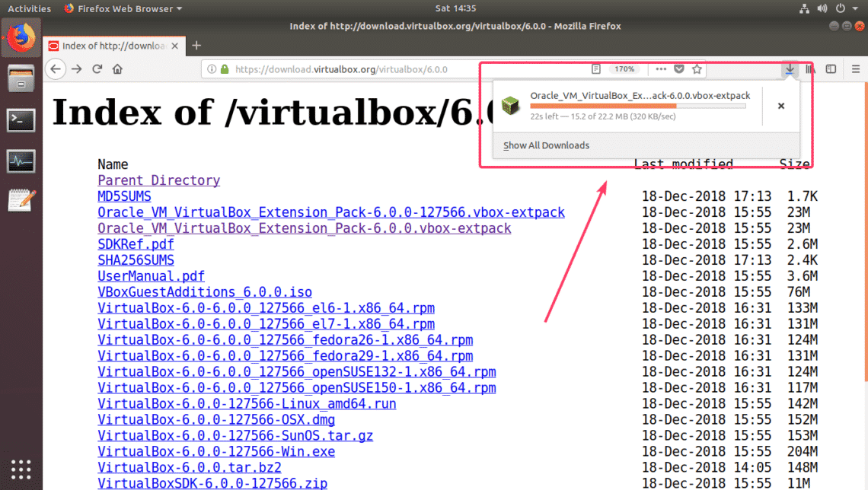The image size is (868, 490).
Task: Open SHA256SUMS link
Action: (136, 260)
